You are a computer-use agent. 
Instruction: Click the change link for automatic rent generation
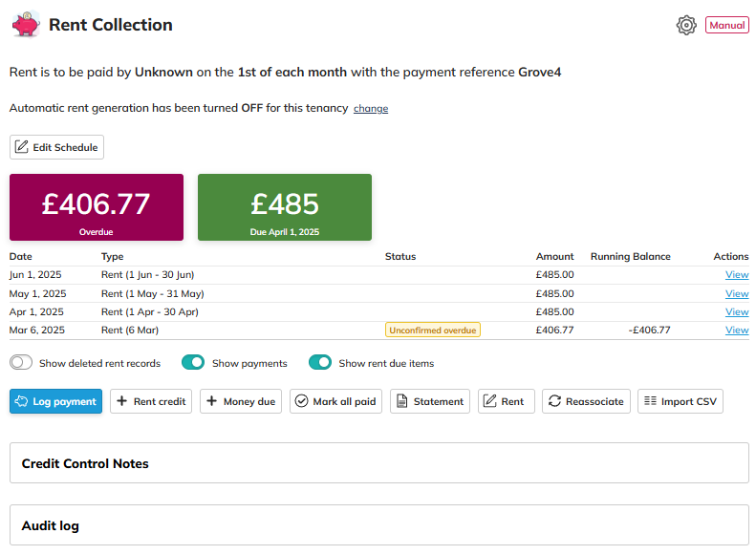371,108
